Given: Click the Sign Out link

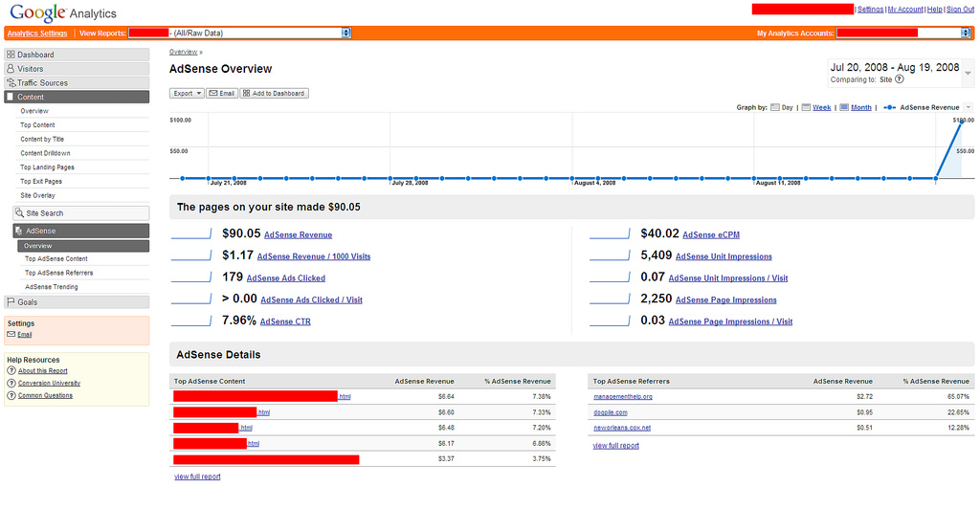Looking at the screenshot, I should click(960, 10).
